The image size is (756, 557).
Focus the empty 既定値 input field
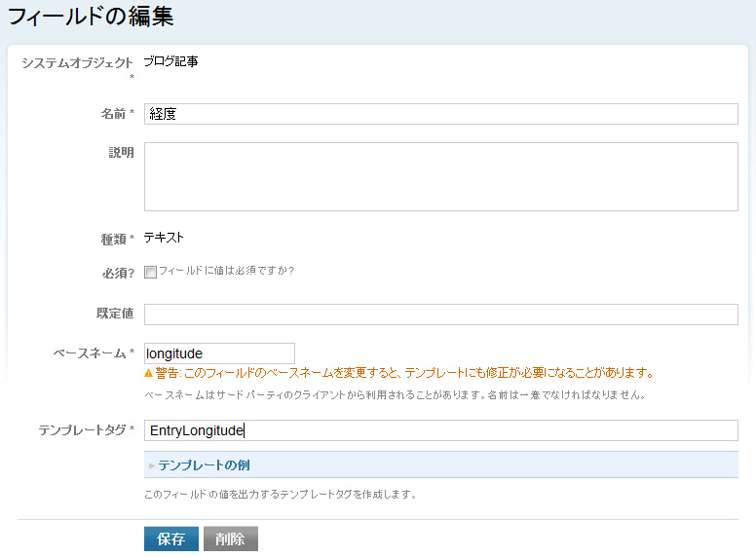[x=440, y=315]
